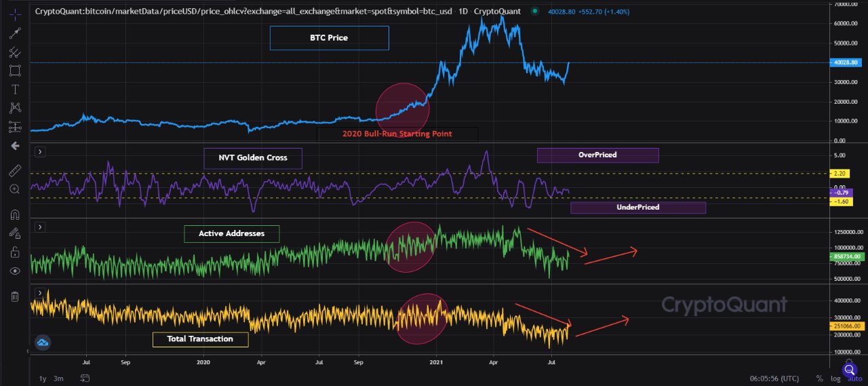Remove drawings with the trash icon
The width and height of the screenshot is (868, 386).
[15, 296]
